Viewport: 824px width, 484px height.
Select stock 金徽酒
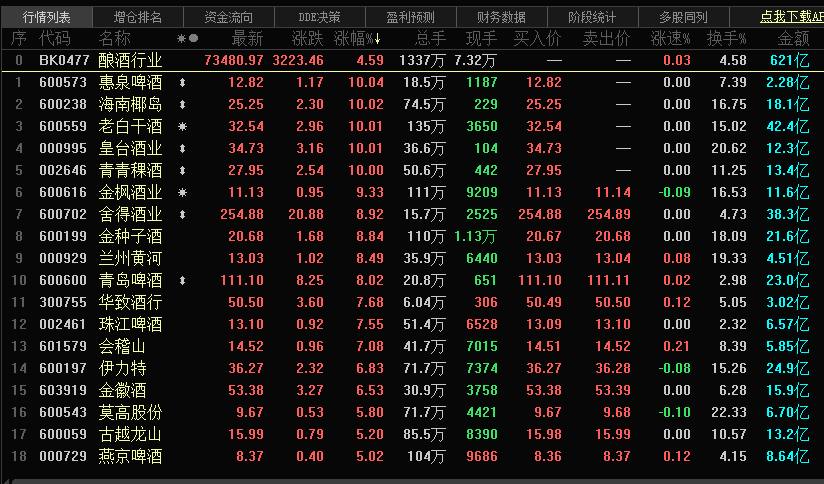(x=122, y=390)
